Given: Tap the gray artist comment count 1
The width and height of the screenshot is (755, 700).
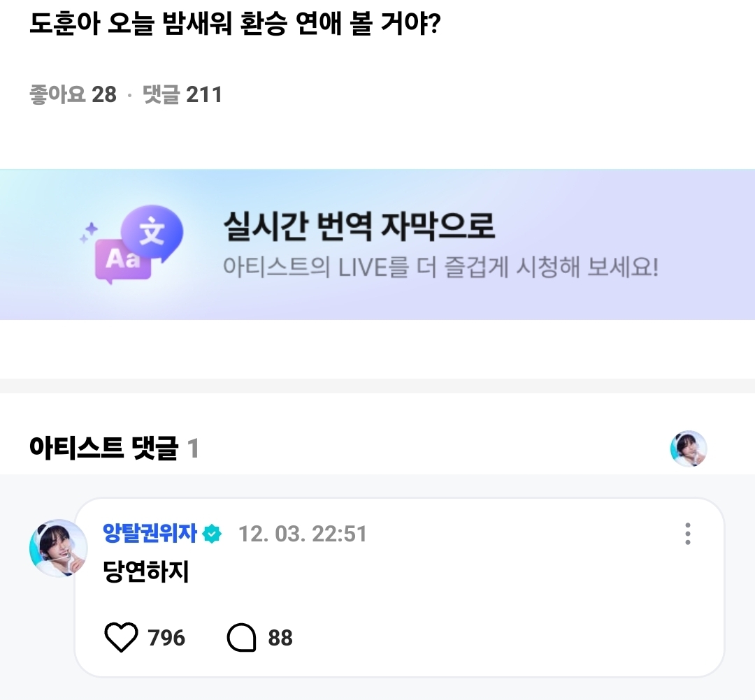Looking at the screenshot, I should 193,449.
